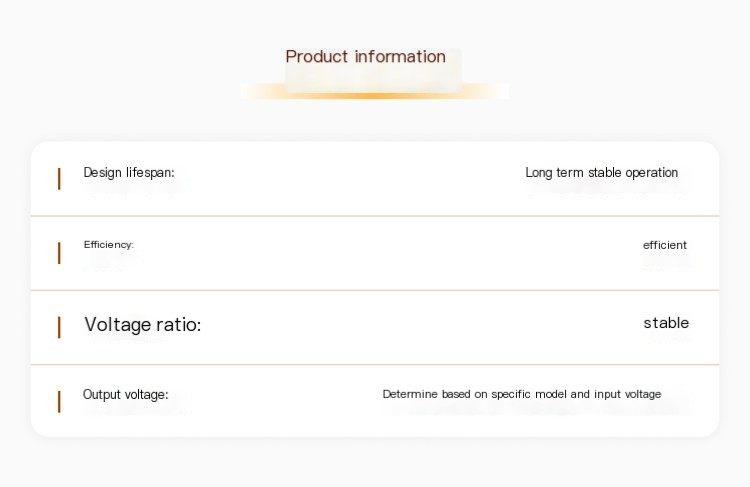Select the Design lifespan label
The height and width of the screenshot is (487, 750).
click(x=129, y=172)
